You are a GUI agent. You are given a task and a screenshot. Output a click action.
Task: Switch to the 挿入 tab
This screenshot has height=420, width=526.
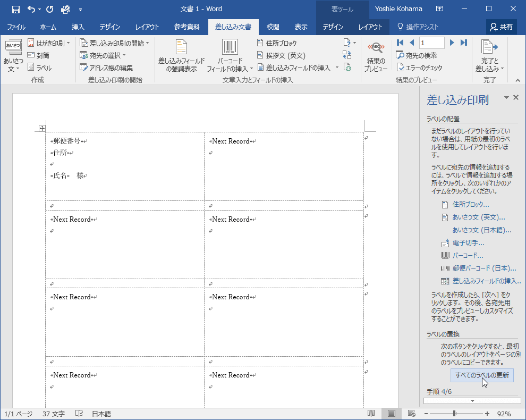click(x=78, y=27)
